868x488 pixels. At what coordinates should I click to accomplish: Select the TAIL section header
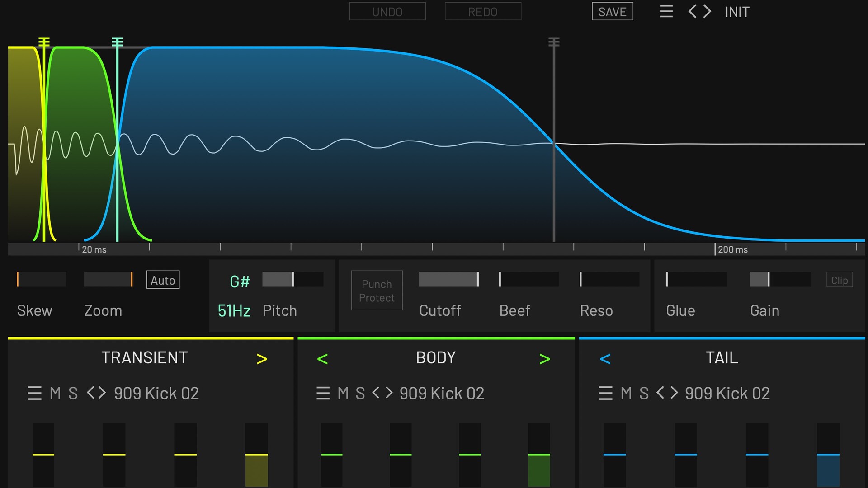(x=722, y=358)
